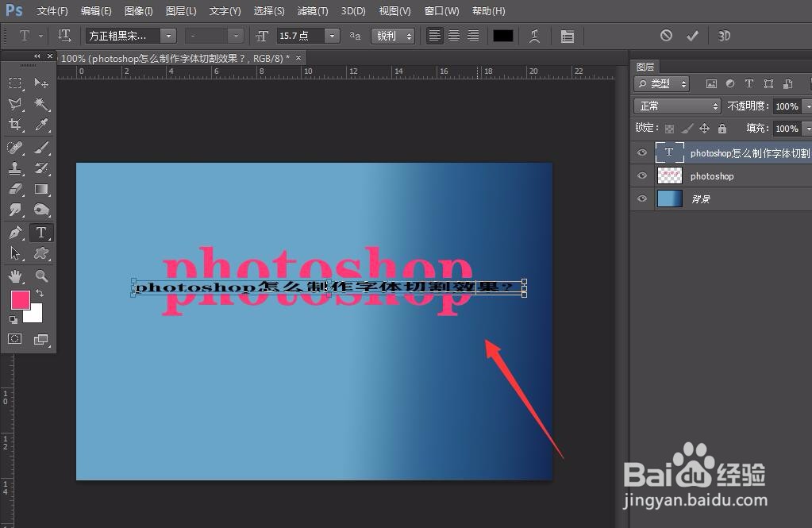
Task: Reset default foreground and background colors
Action: click(x=13, y=320)
